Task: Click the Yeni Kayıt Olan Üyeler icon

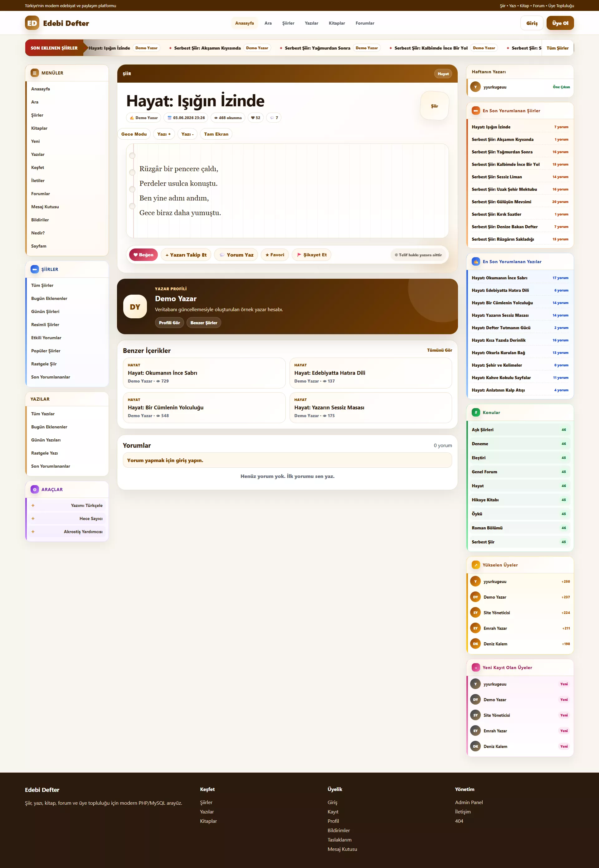Action: (x=476, y=668)
